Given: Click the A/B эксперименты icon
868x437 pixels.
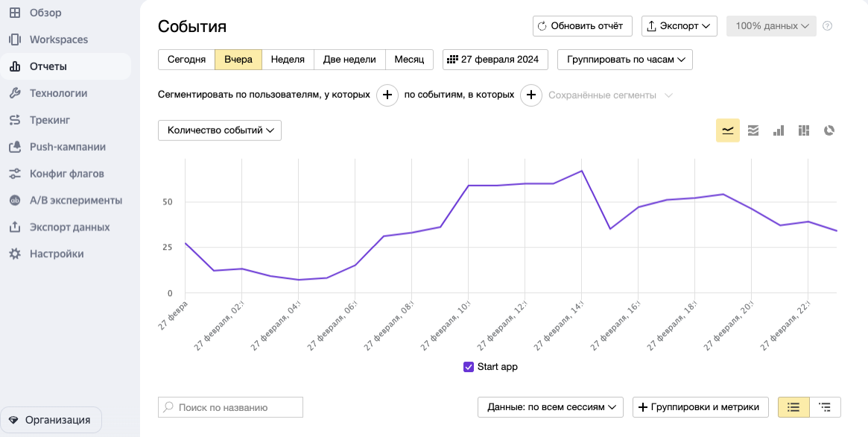Looking at the screenshot, I should coord(15,201).
